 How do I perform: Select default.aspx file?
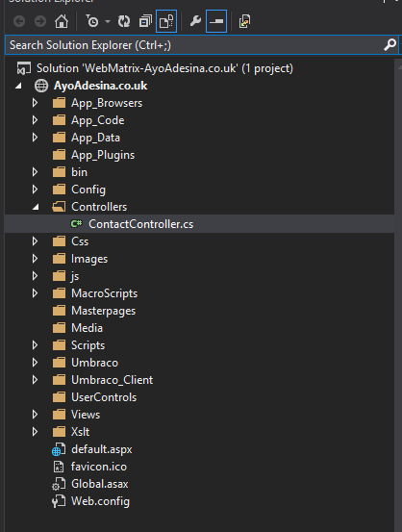click(x=101, y=449)
